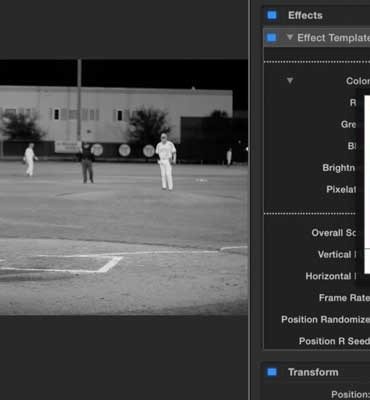Collapse the Effect Template disclosure triangle
Screen dimensions: 370x400
290,37
